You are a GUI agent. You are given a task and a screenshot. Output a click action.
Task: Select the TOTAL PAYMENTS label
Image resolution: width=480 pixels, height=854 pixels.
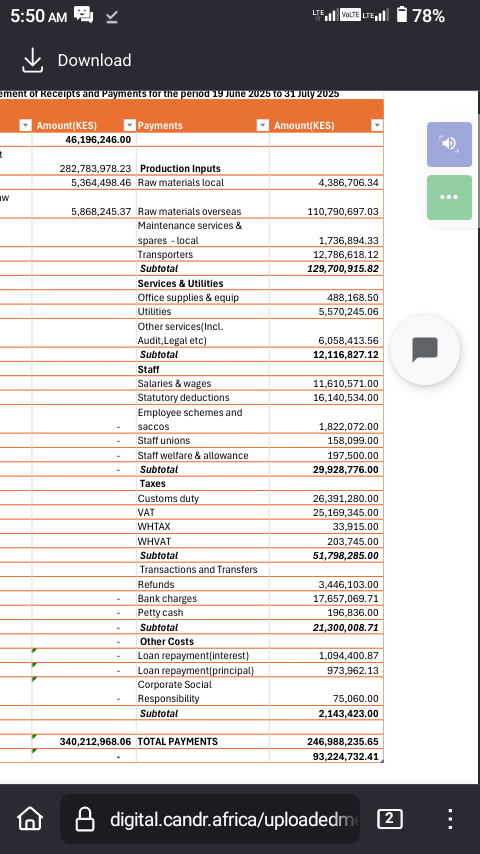[178, 742]
